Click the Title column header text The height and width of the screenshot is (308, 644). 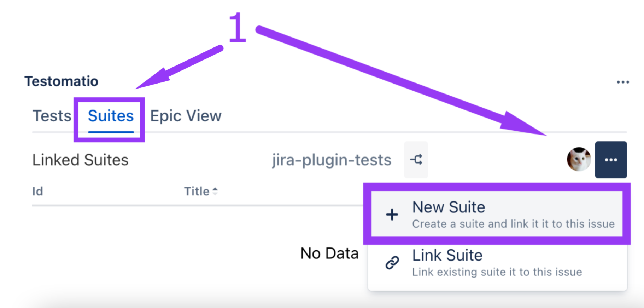(197, 192)
